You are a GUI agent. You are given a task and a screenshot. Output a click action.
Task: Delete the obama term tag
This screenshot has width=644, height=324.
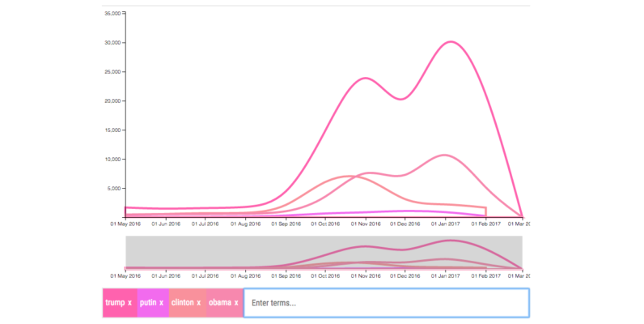coord(236,303)
